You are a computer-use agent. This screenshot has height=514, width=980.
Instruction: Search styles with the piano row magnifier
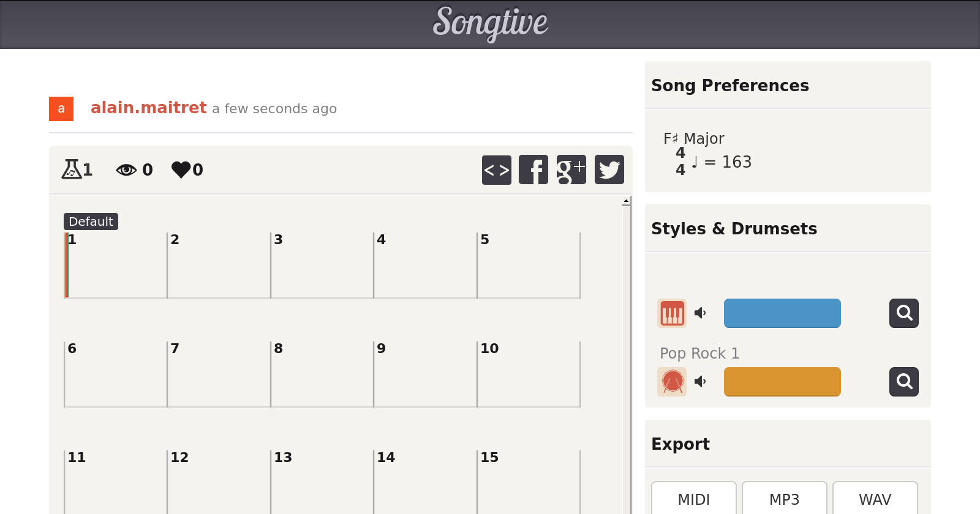coord(903,313)
